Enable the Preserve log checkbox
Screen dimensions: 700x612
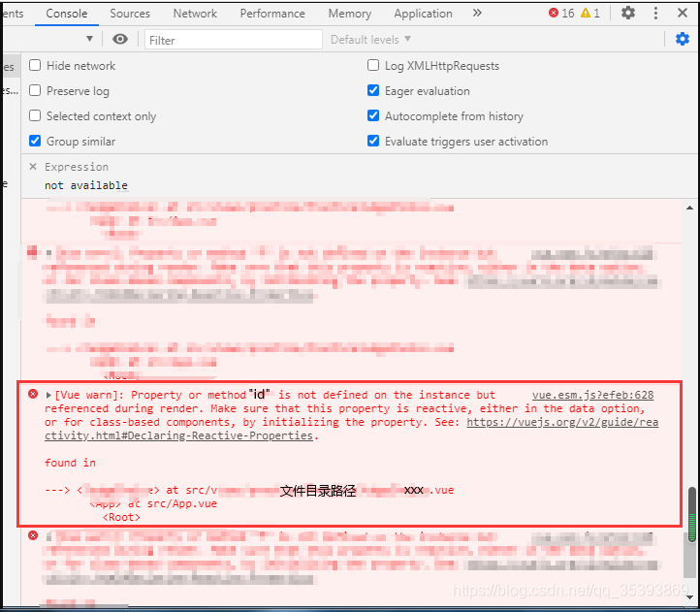[35, 90]
